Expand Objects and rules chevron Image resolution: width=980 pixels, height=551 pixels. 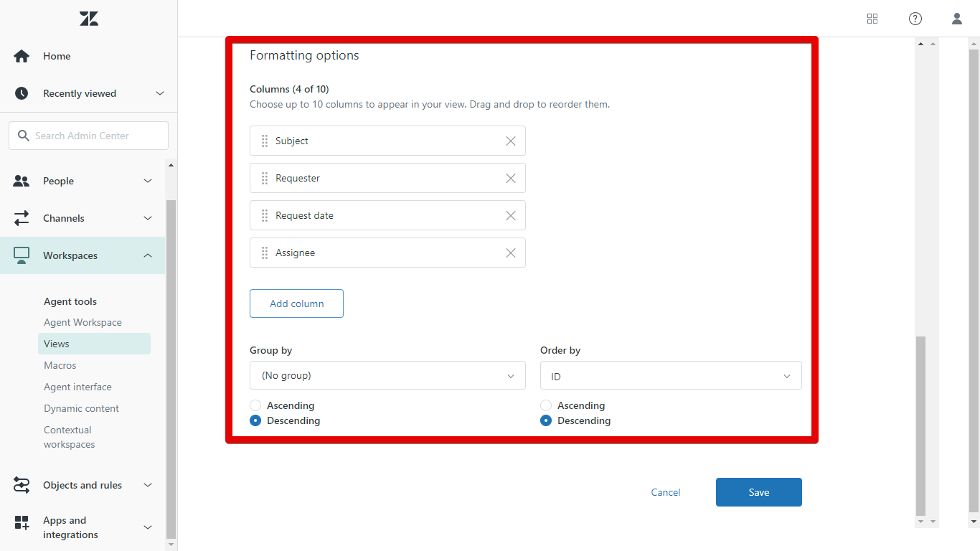148,485
